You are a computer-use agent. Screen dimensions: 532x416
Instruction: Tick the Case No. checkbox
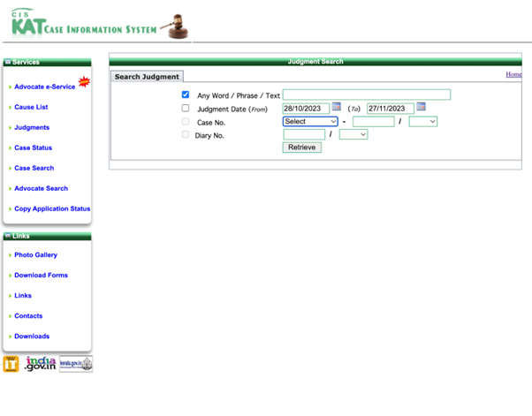186,121
